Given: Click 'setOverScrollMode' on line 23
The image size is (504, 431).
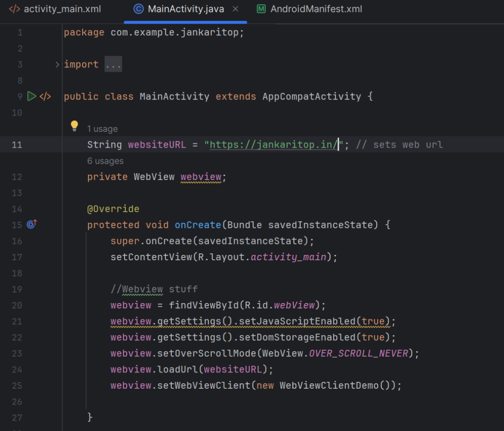Looking at the screenshot, I should pyautogui.click(x=207, y=354).
